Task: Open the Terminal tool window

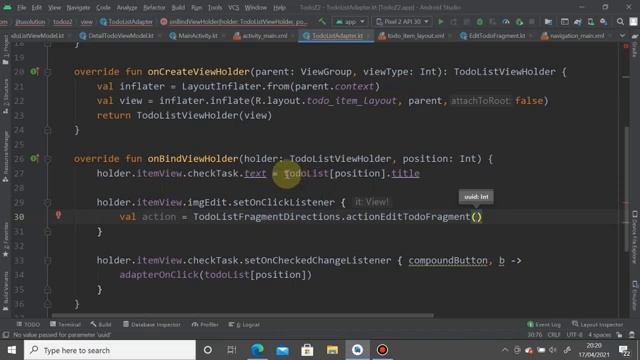Action: (x=65, y=324)
